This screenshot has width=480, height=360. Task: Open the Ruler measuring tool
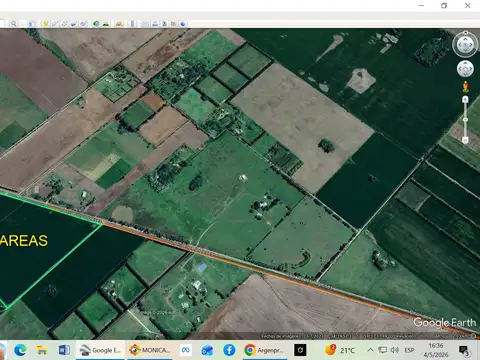132,24
